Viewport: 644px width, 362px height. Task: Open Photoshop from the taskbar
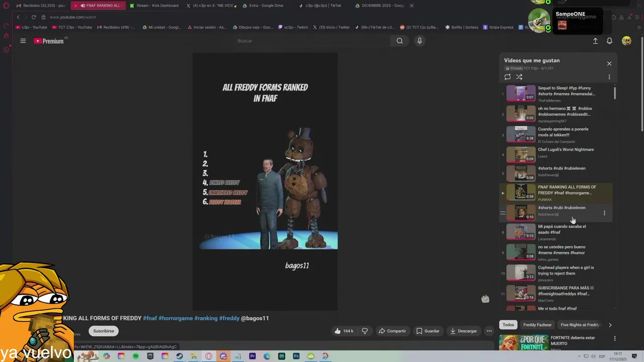[296, 356]
